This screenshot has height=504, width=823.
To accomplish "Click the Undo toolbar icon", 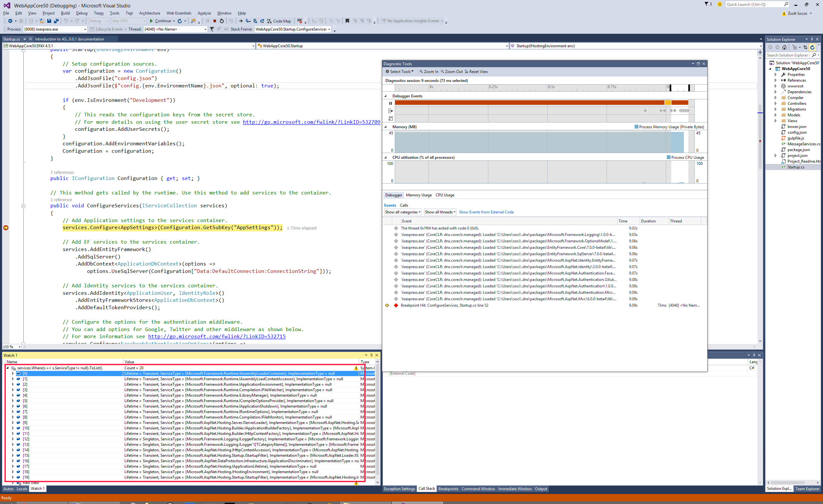I will click(66, 21).
